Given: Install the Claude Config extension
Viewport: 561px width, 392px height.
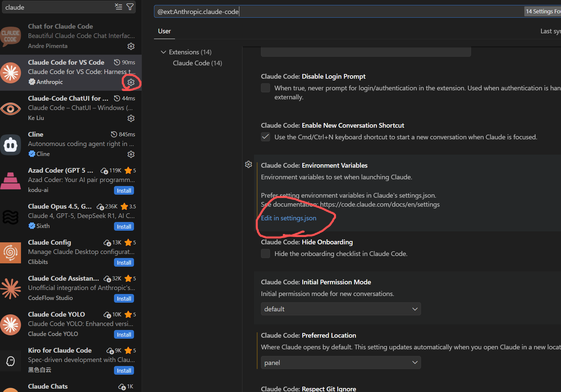Looking at the screenshot, I should [x=124, y=263].
